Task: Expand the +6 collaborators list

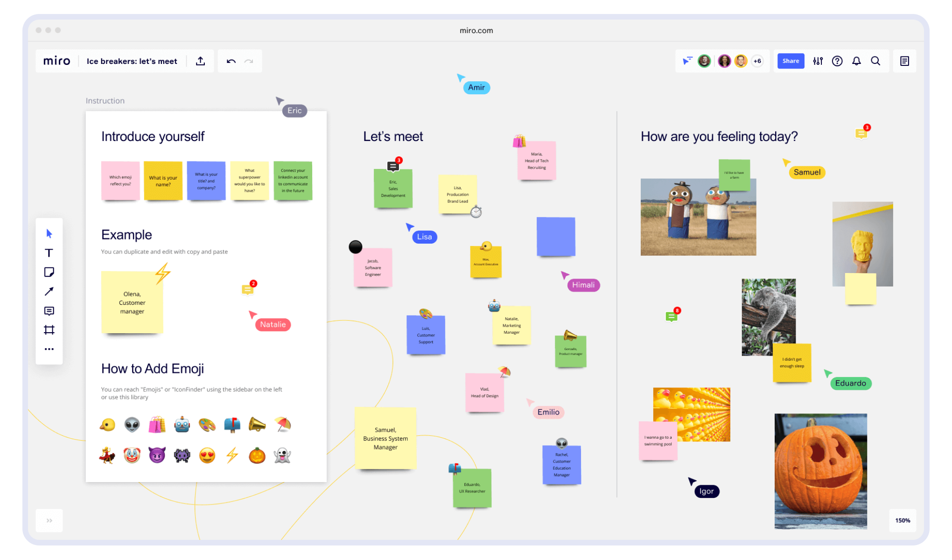Action: tap(757, 61)
